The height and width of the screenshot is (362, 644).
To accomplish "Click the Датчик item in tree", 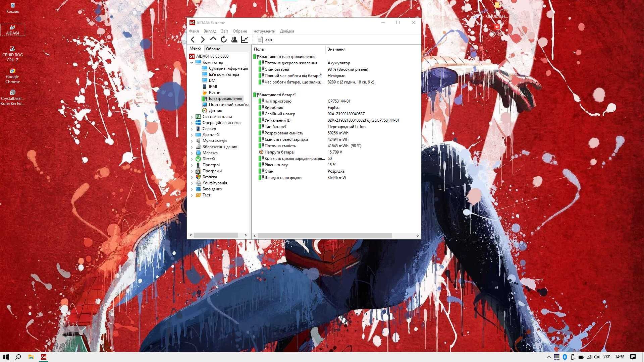I will 215,110.
